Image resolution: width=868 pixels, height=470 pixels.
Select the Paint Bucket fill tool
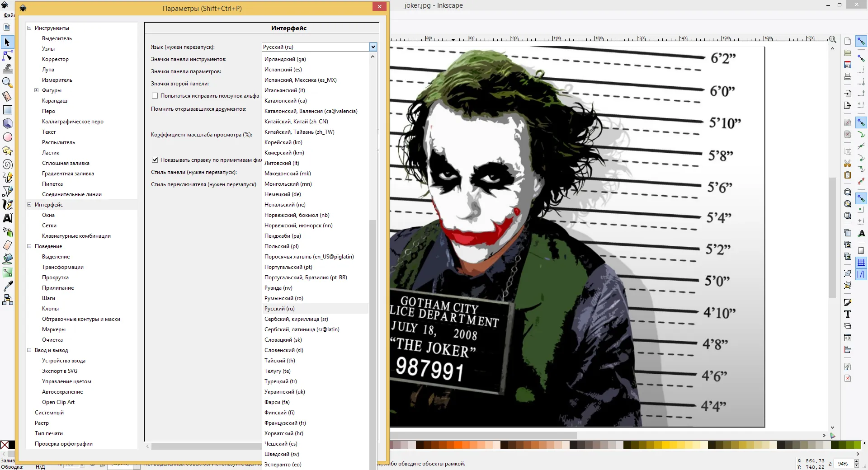7,259
